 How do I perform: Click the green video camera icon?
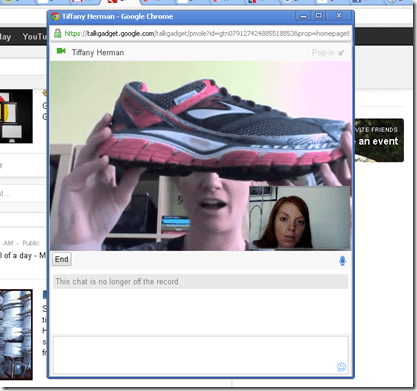click(x=61, y=51)
